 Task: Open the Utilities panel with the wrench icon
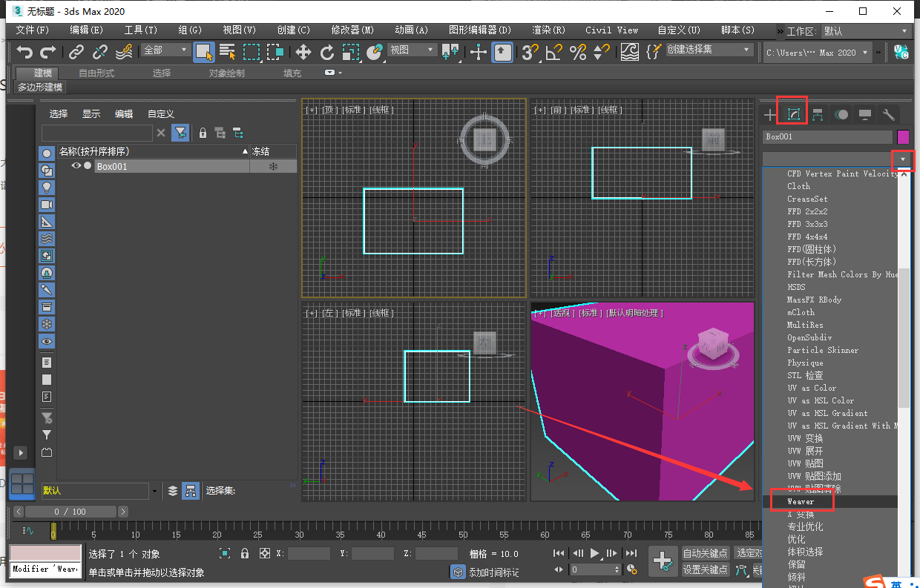click(888, 115)
